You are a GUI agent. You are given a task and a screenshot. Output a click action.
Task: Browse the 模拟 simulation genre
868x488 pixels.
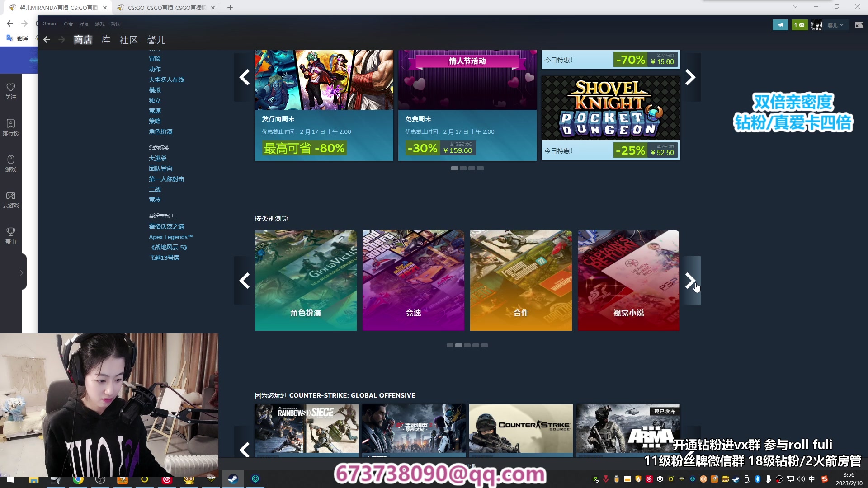pos(155,90)
